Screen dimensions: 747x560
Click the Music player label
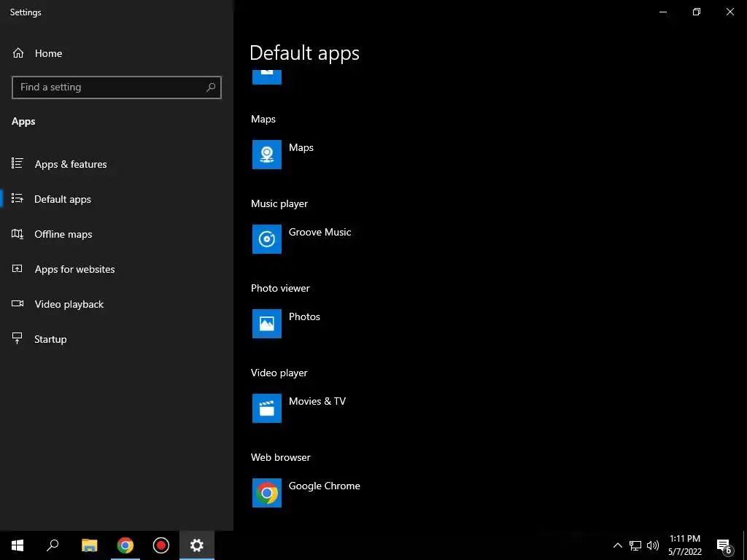(x=279, y=204)
